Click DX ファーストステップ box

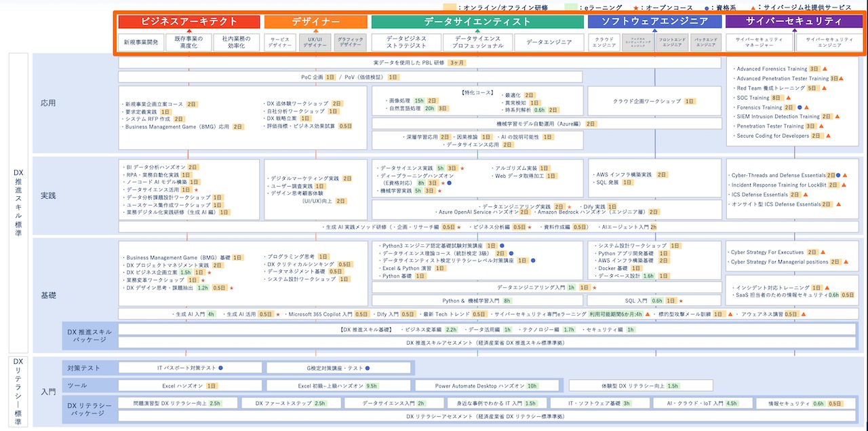click(291, 403)
